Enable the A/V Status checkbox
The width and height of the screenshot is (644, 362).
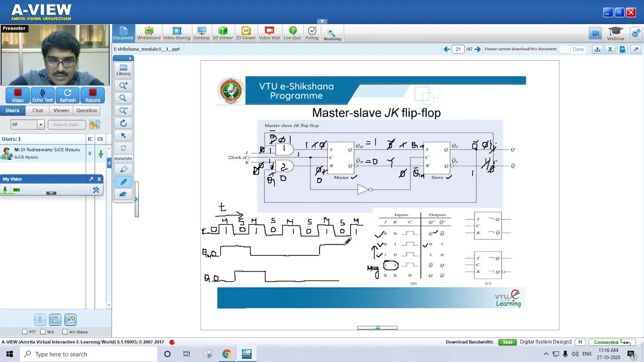click(x=65, y=332)
